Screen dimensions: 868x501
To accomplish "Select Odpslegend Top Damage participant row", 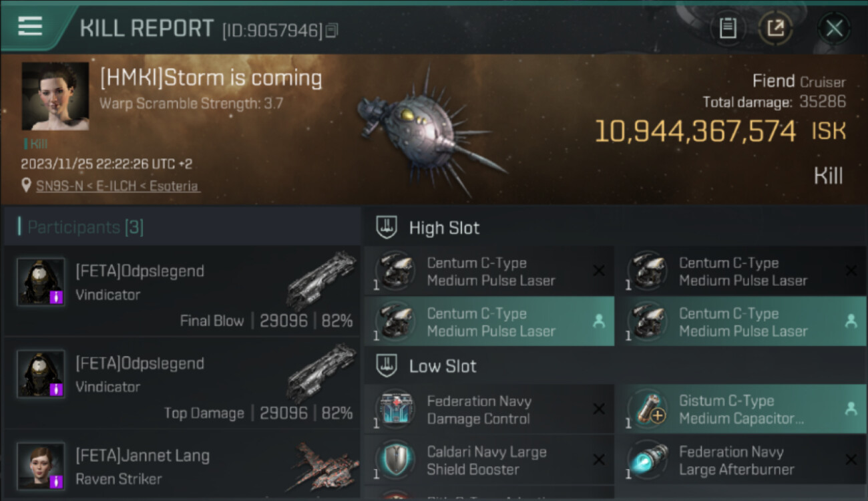I will tap(182, 383).
